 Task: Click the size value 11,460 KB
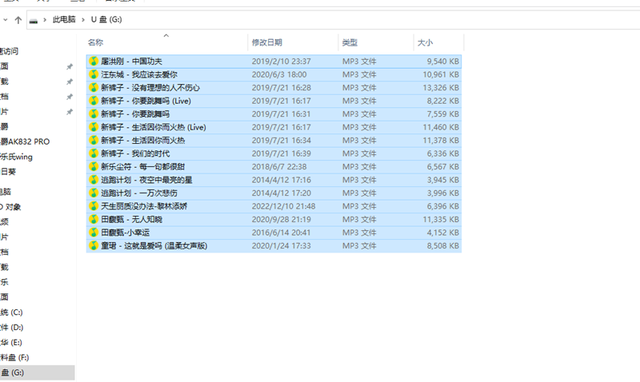[441, 127]
